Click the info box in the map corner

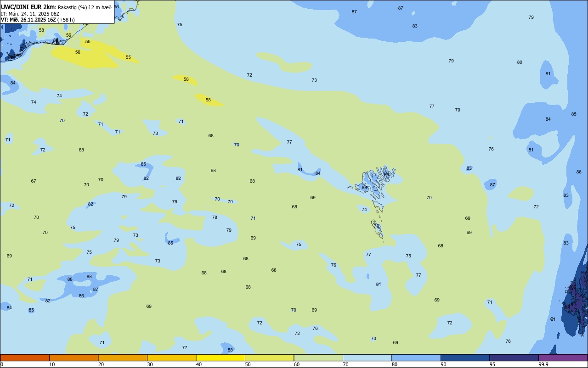tap(57, 12)
